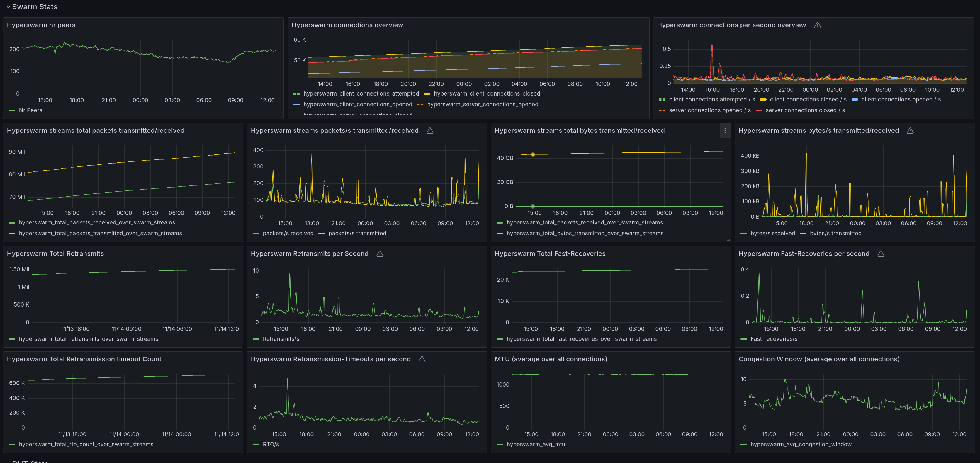Open Hyperswarm Total Retransmits panel title
980x463 pixels.
point(55,254)
